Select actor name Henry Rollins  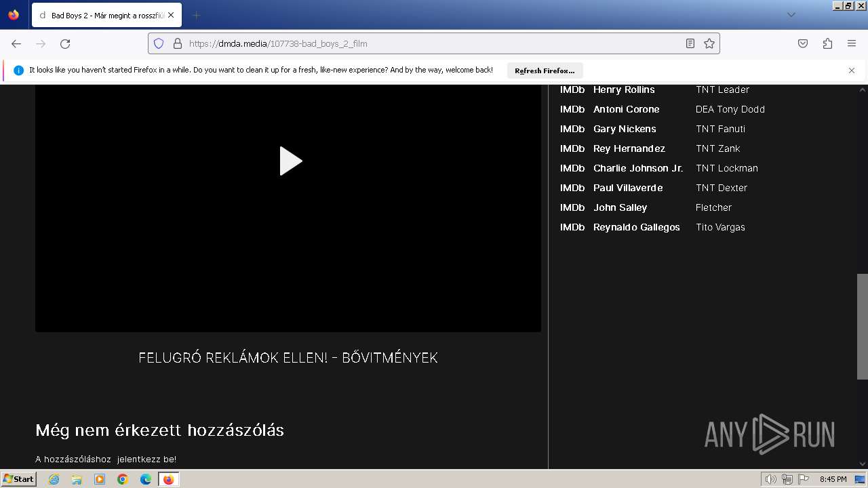pos(624,89)
